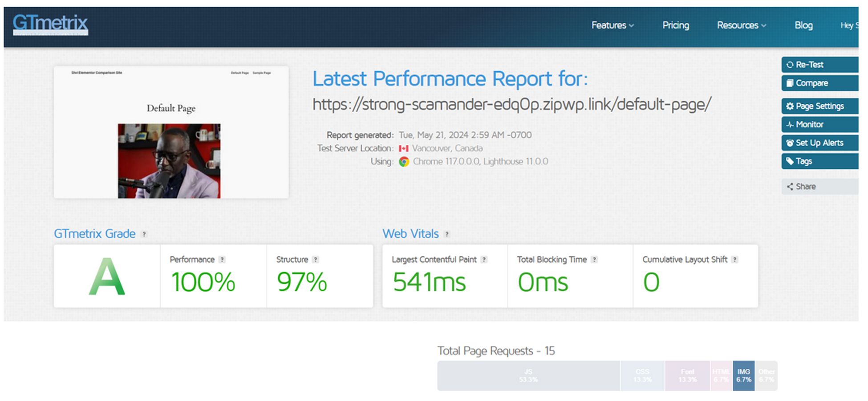Click the Compare icon in the sidebar
This screenshot has height=401, width=868.
pos(791,83)
